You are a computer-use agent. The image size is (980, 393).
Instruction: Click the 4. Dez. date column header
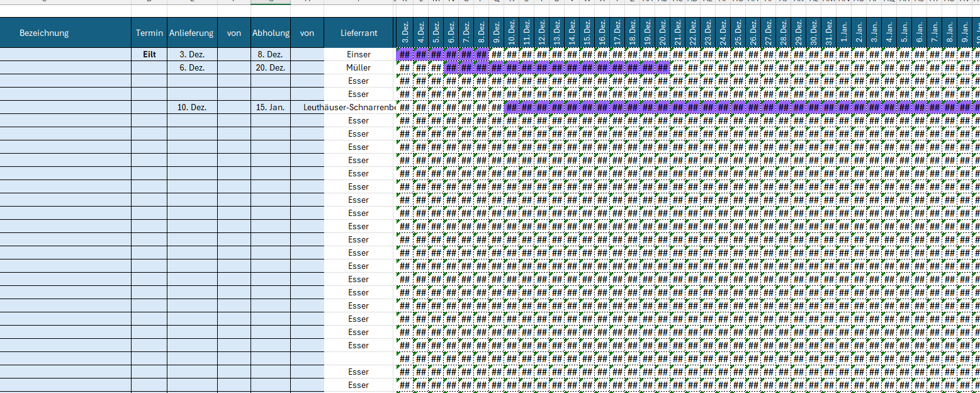click(x=420, y=33)
